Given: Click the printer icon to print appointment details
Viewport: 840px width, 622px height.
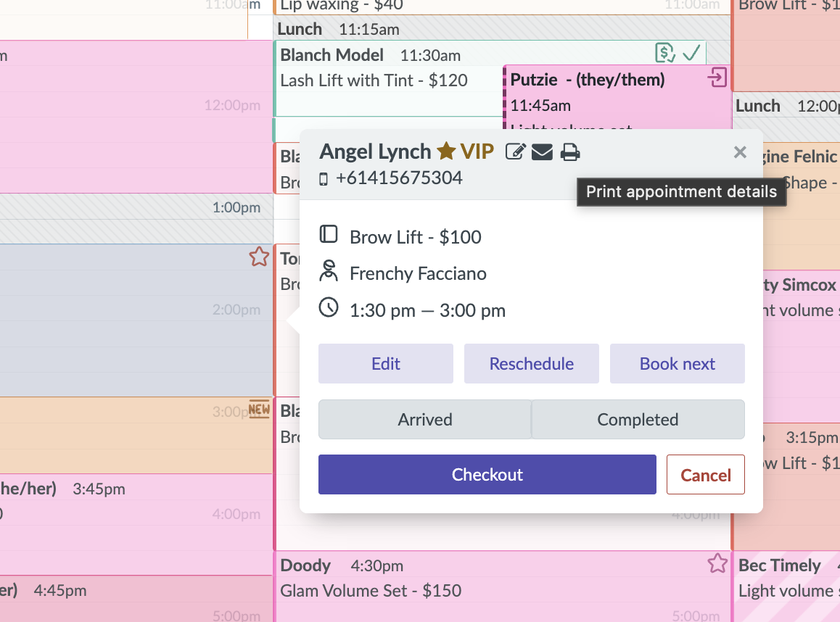Looking at the screenshot, I should point(570,152).
